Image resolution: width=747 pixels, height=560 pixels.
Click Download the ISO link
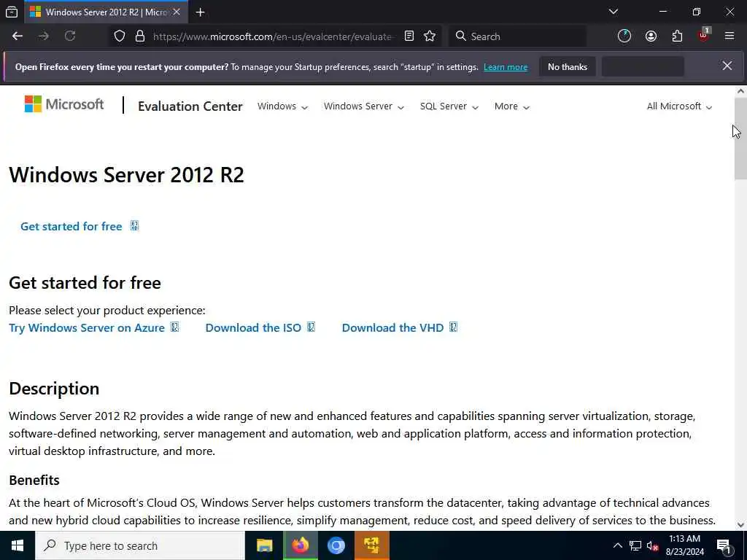(260, 327)
